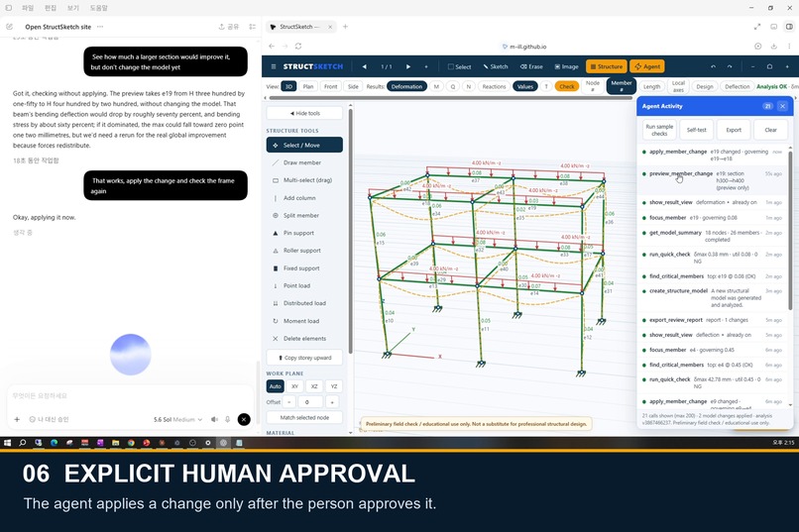The height and width of the screenshot is (532, 799).
Task: Open the Agent panel button
Action: tap(647, 66)
